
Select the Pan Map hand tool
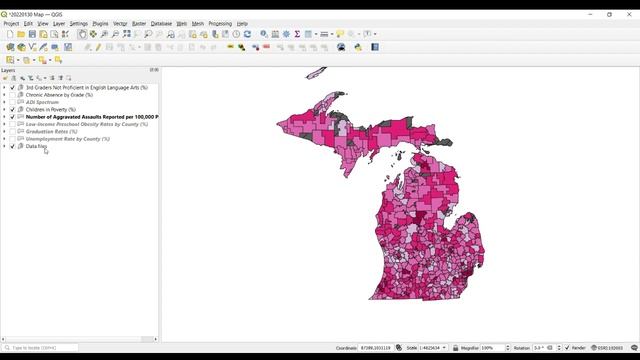[82, 34]
